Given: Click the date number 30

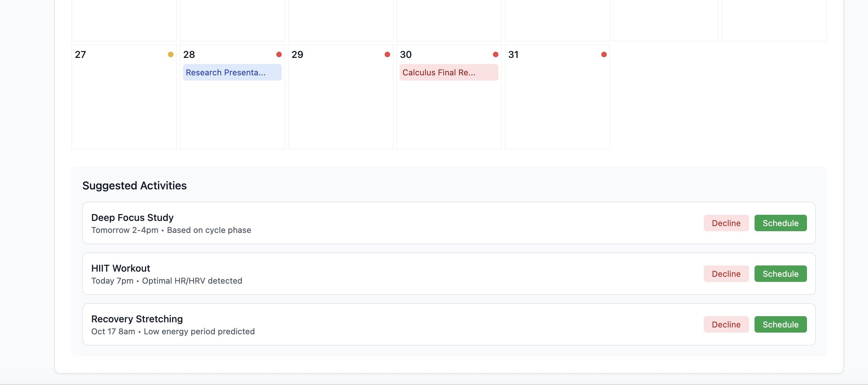Looking at the screenshot, I should (406, 55).
